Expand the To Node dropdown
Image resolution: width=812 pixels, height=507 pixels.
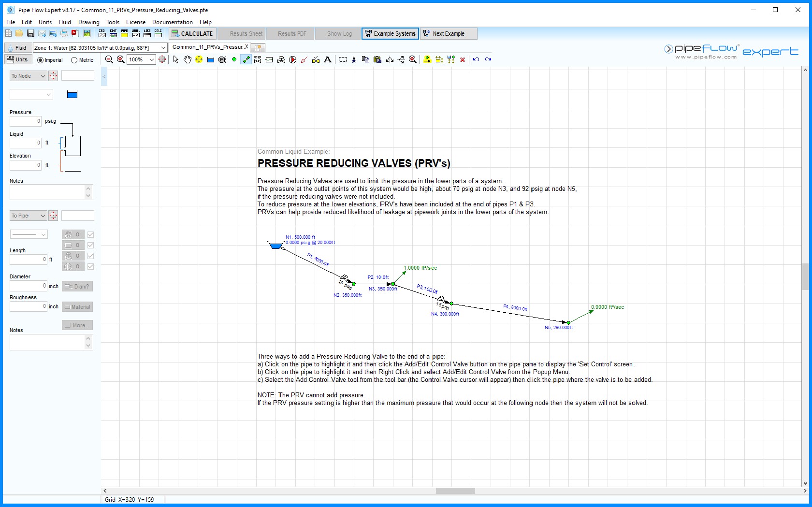[29, 76]
